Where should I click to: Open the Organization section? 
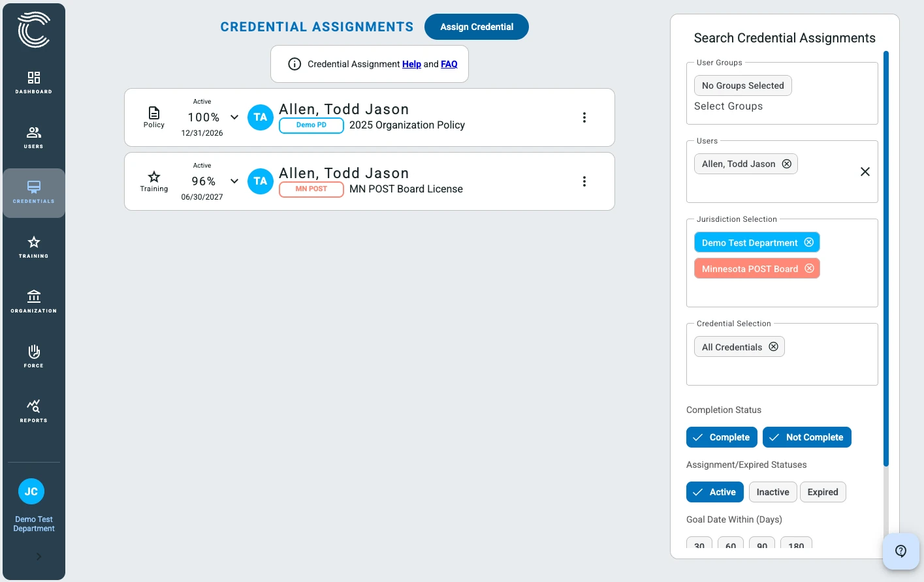tap(34, 301)
